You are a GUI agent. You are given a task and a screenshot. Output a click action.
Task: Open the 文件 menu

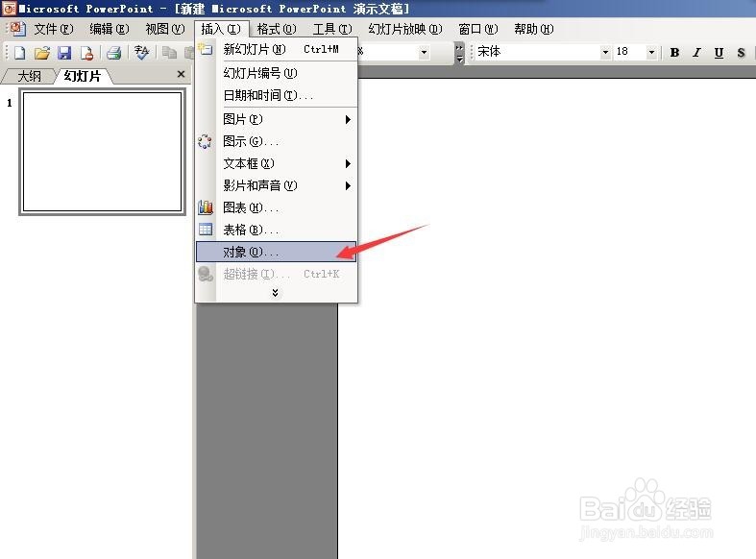[54, 30]
